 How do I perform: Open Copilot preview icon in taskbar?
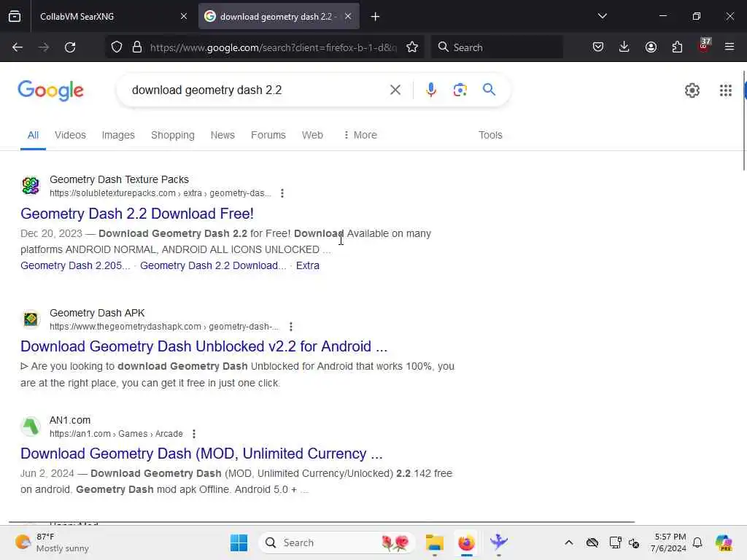(723, 542)
